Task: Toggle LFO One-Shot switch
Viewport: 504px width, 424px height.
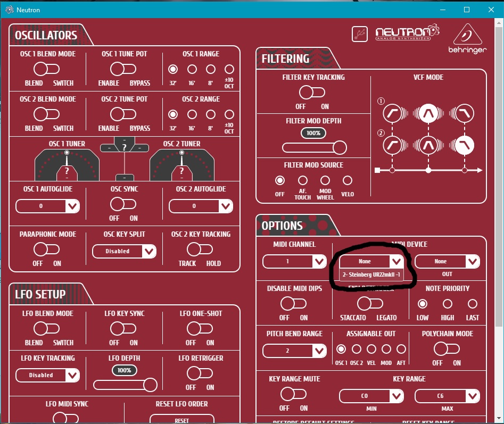Action: click(x=200, y=329)
